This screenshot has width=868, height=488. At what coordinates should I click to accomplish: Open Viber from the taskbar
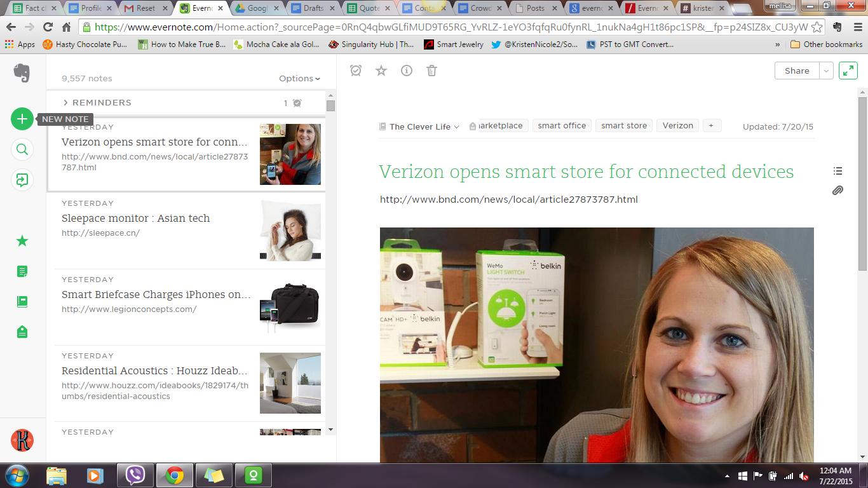pos(135,475)
